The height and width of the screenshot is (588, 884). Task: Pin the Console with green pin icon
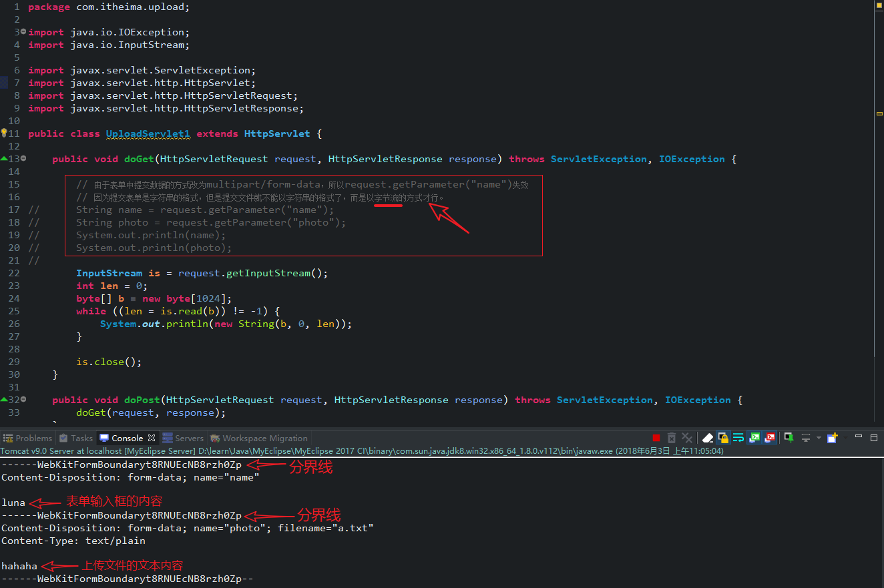point(789,438)
